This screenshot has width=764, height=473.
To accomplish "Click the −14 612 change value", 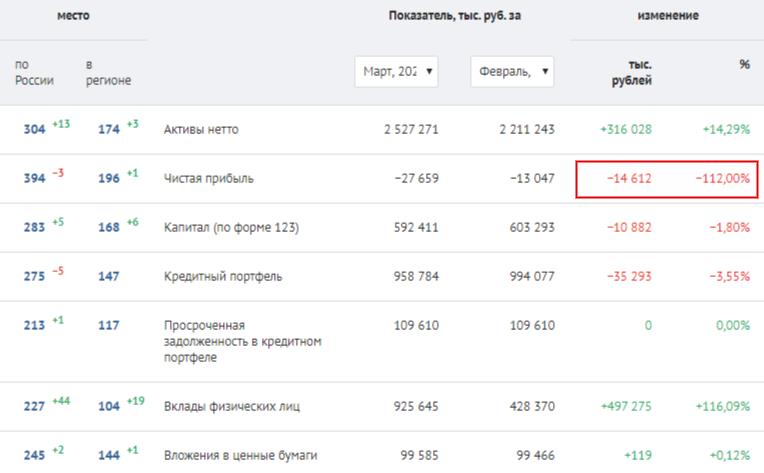I will pyautogui.click(x=629, y=178).
